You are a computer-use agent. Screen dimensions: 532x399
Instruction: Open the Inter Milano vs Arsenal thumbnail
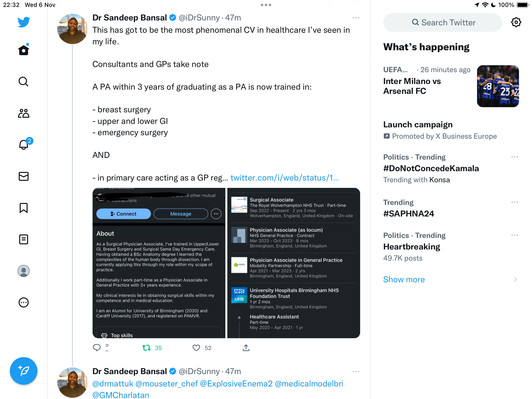(498, 86)
